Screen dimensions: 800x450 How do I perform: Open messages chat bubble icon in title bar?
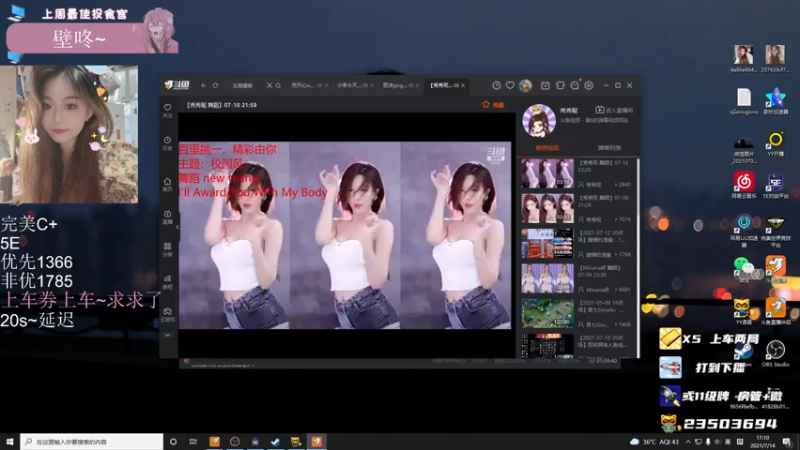pos(574,85)
